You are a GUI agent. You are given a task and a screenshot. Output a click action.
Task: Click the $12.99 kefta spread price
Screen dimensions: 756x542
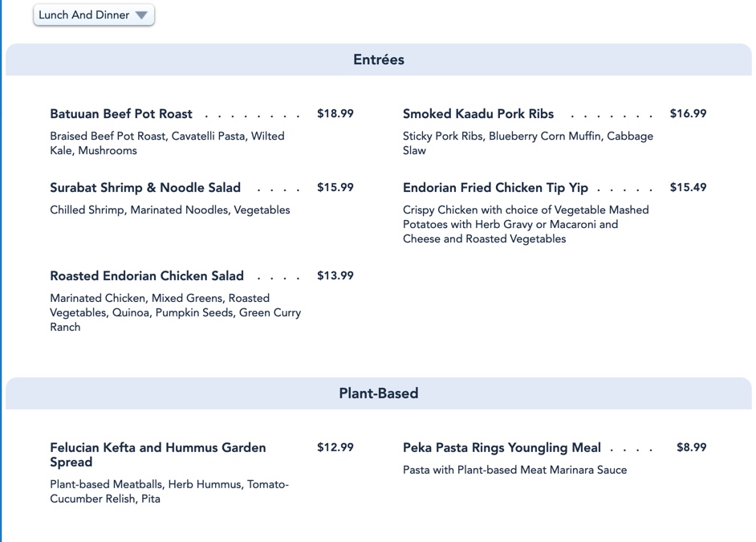(x=335, y=448)
